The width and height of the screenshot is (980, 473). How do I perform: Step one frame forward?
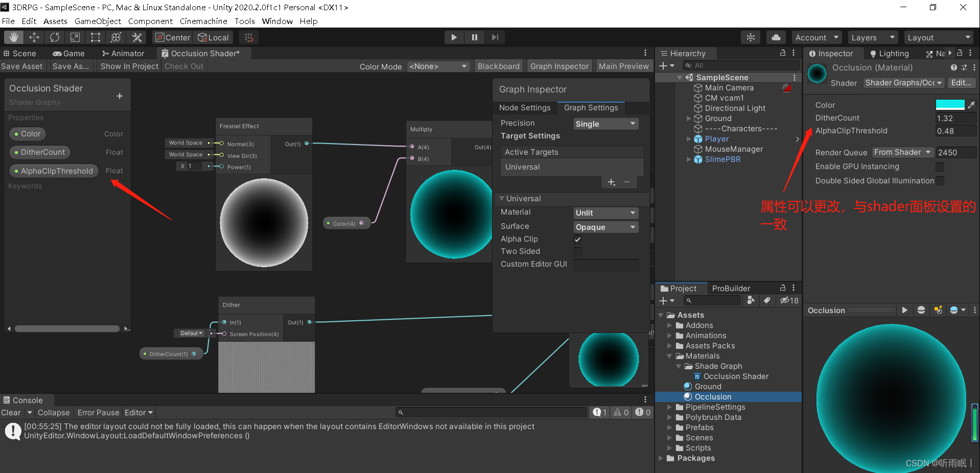[x=495, y=37]
